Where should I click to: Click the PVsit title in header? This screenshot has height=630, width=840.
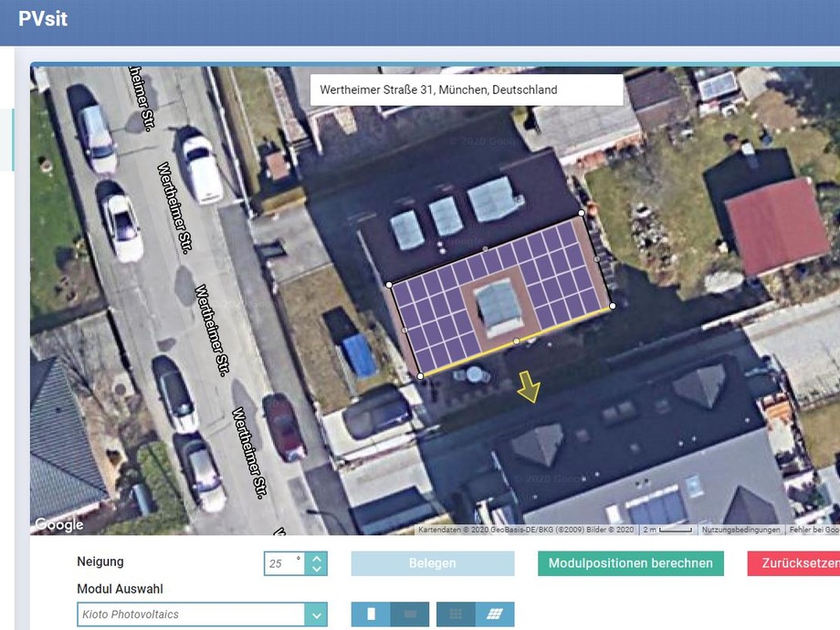tap(43, 19)
